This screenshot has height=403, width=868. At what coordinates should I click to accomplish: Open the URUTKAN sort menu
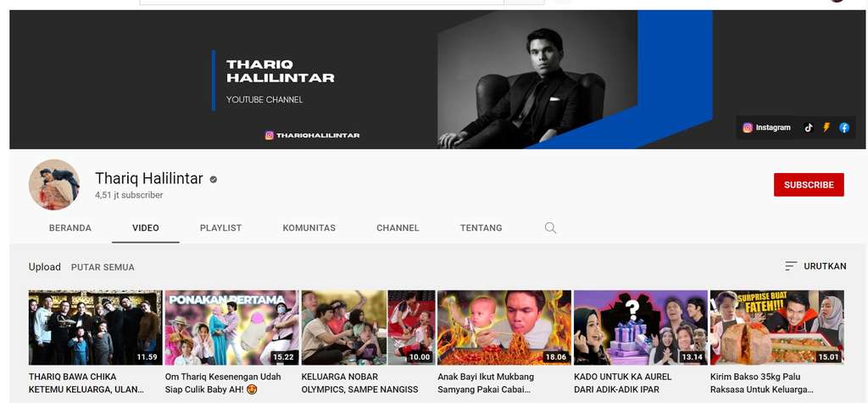coord(815,266)
